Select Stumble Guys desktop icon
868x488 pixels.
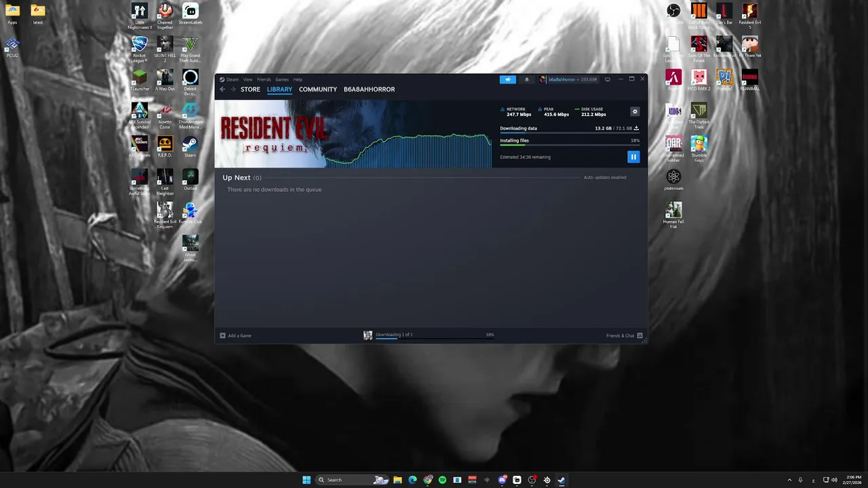pyautogui.click(x=699, y=149)
